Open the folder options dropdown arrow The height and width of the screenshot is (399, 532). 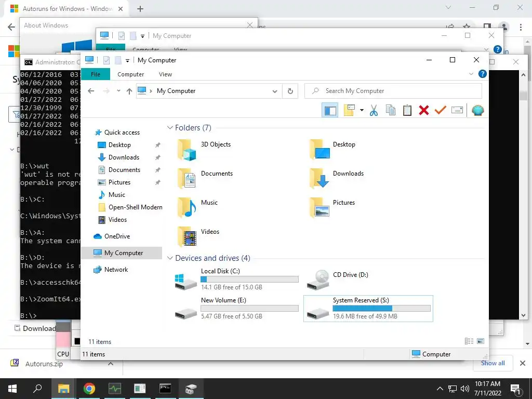coord(362,110)
